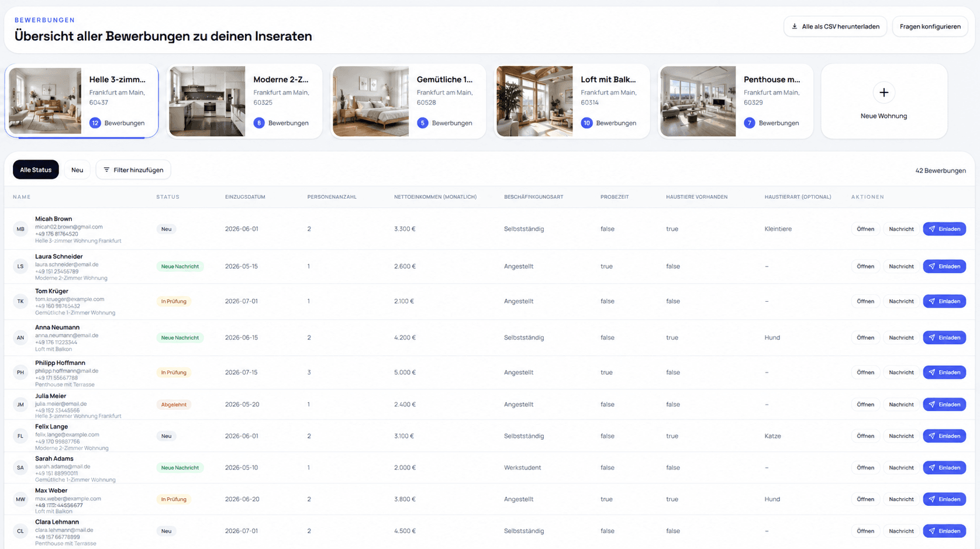The height and width of the screenshot is (549, 980).
Task: Click Julia Meier's Abgelehnt status badge
Action: click(174, 405)
